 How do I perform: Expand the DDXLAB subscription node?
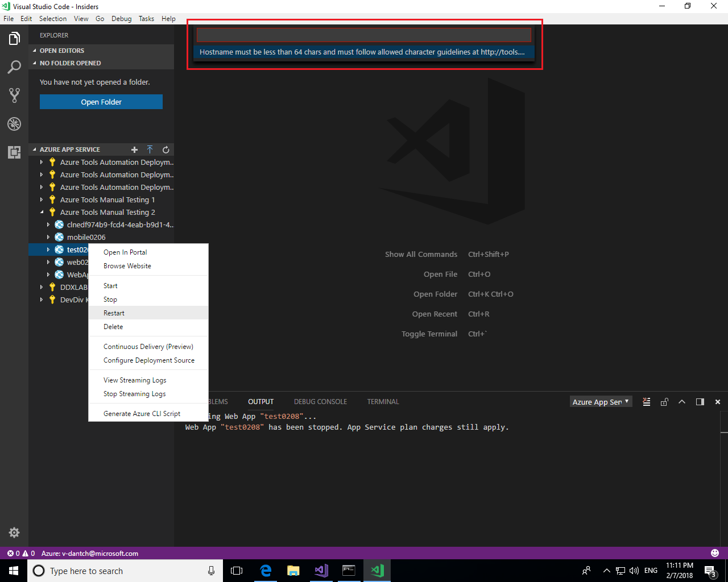[40, 287]
